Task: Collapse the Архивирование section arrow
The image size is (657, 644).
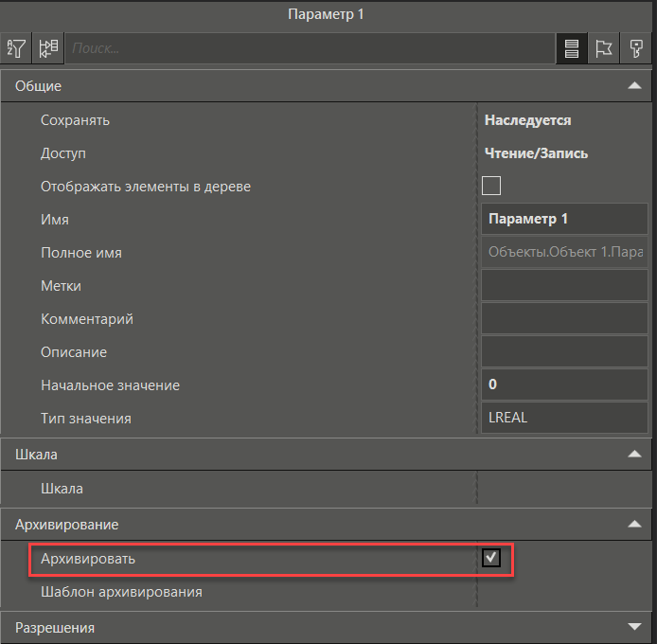Action: [634, 524]
